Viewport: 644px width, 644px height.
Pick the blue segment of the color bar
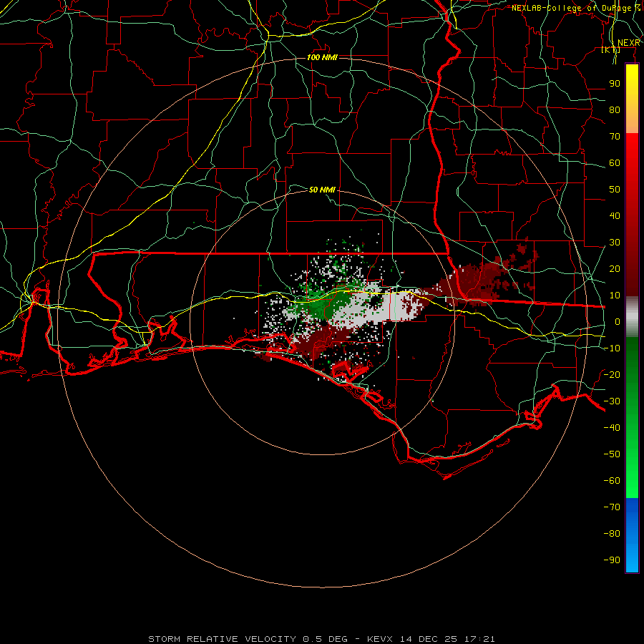click(x=632, y=535)
